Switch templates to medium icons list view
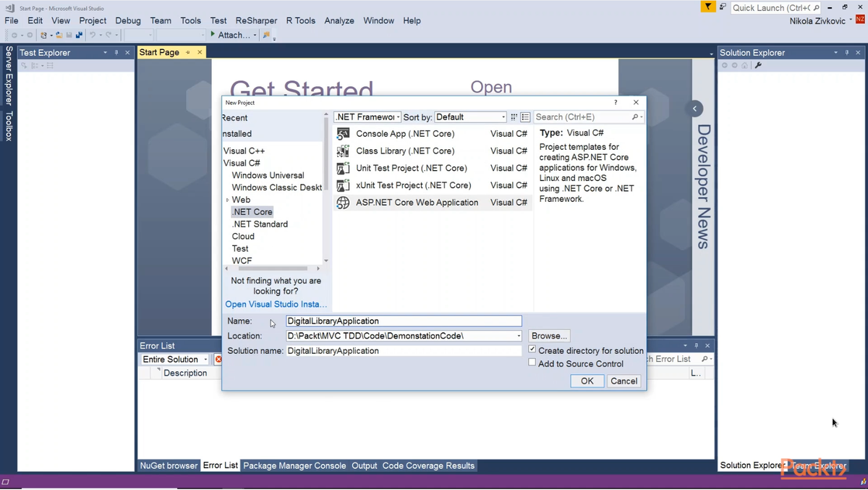The height and width of the screenshot is (490, 868). pos(526,117)
